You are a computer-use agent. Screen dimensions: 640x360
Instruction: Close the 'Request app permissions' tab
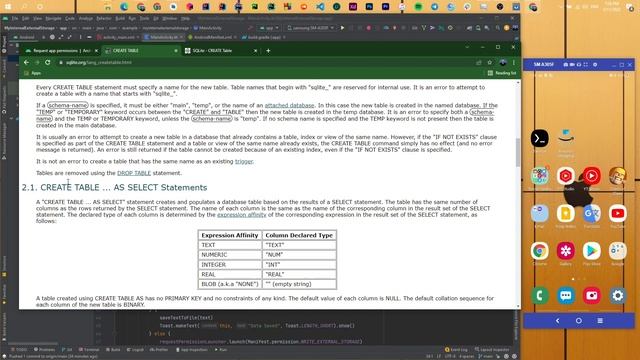click(x=96, y=51)
